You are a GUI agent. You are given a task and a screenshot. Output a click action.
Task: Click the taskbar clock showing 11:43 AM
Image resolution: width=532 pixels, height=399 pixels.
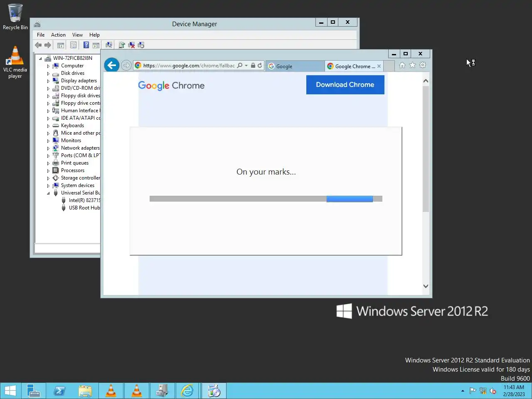pos(514,391)
